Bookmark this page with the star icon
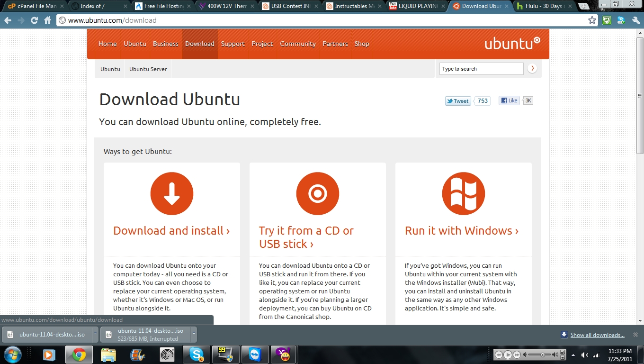Image resolution: width=644 pixels, height=364 pixels. (x=592, y=20)
